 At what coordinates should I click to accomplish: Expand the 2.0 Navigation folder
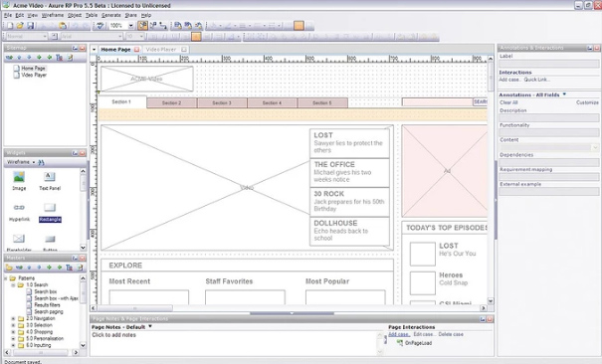[13, 318]
